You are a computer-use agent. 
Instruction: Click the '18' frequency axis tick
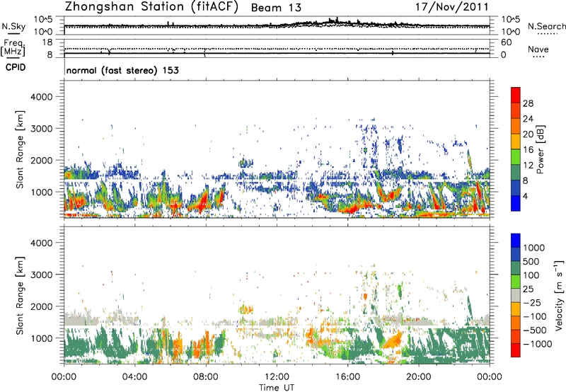click(47, 42)
